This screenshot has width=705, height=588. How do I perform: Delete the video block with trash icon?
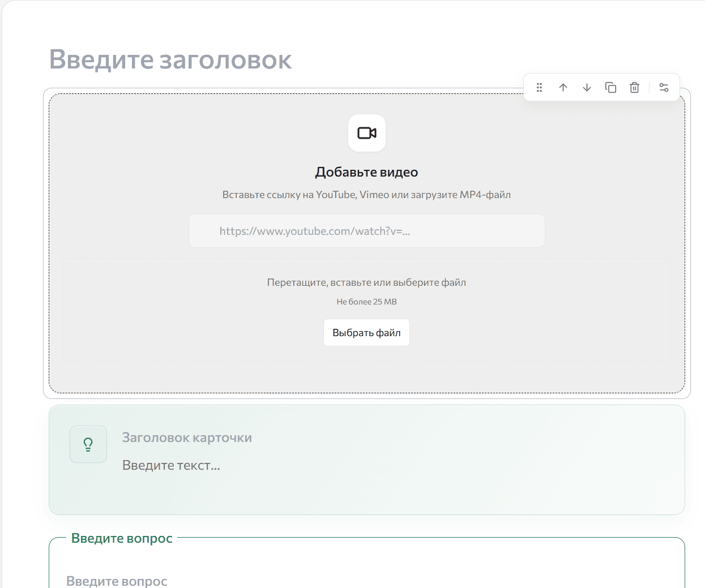tap(634, 87)
